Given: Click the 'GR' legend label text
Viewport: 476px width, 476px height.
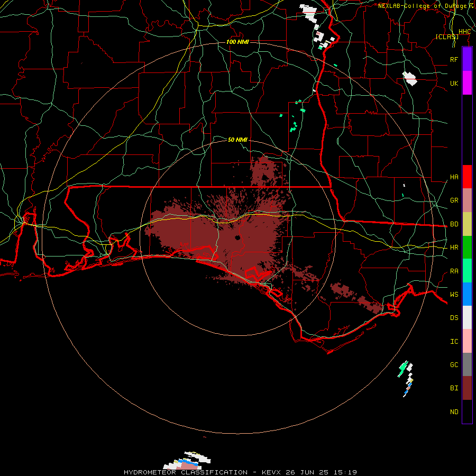Looking at the screenshot, I should pyautogui.click(x=454, y=200).
